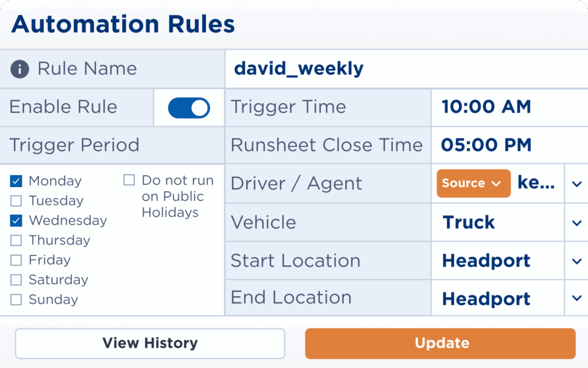Enable the Thursday checkbox
The width and height of the screenshot is (588, 368).
click(x=17, y=241)
